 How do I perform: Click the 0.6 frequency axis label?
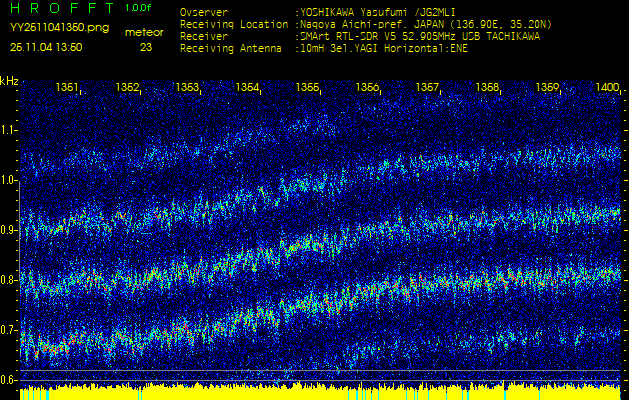tap(9, 380)
